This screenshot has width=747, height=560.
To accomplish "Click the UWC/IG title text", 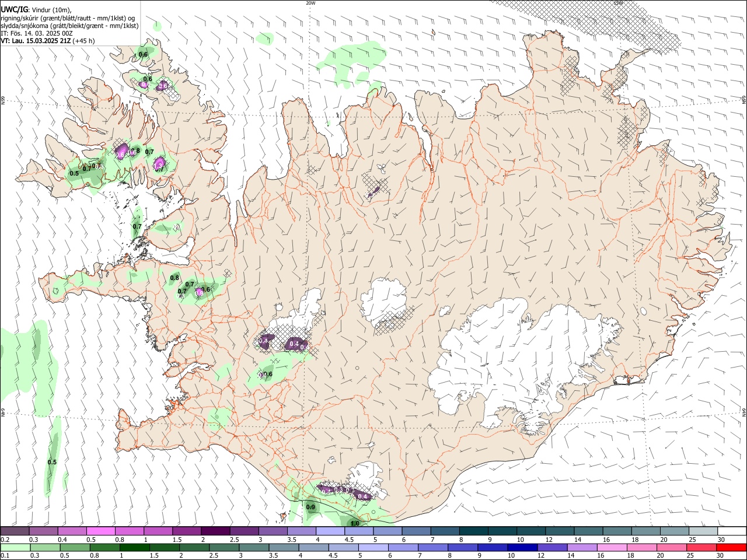I will tap(14, 9).
